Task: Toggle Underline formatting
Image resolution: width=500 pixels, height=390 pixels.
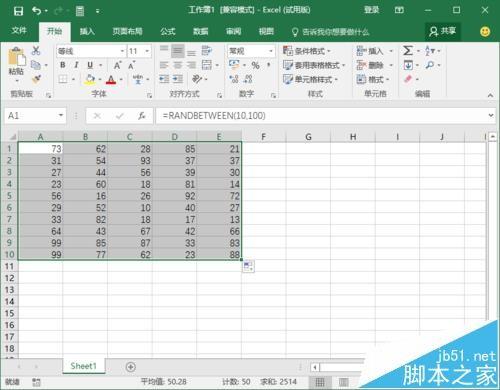Action: [90, 65]
